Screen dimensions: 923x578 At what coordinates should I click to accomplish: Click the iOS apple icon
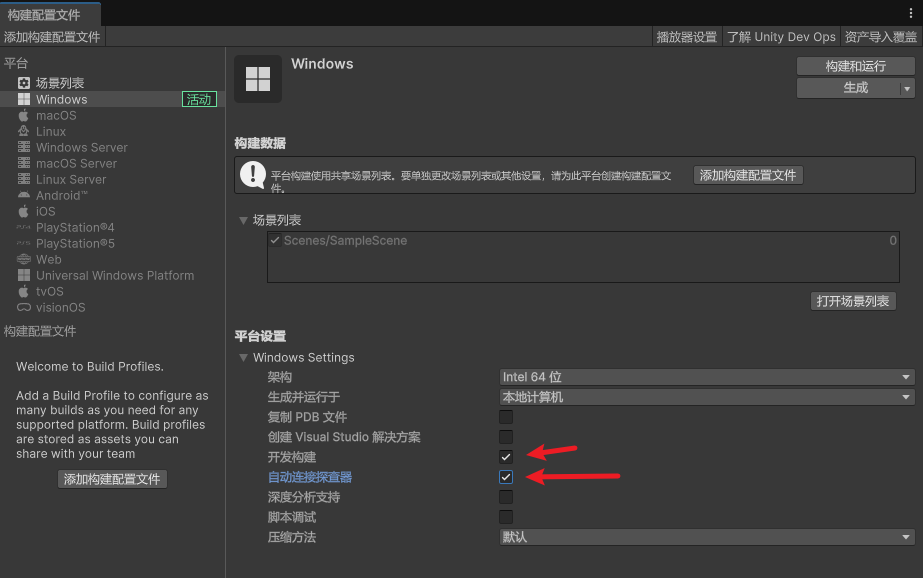pos(24,211)
